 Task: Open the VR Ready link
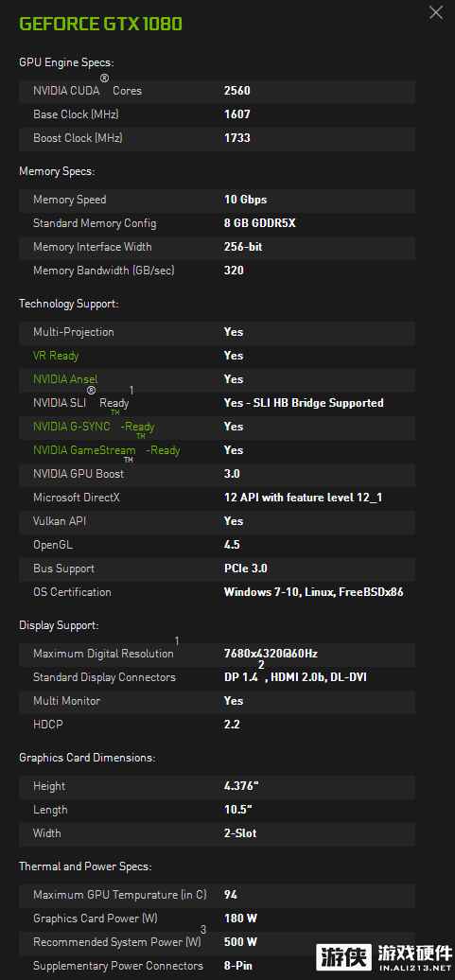coord(56,356)
